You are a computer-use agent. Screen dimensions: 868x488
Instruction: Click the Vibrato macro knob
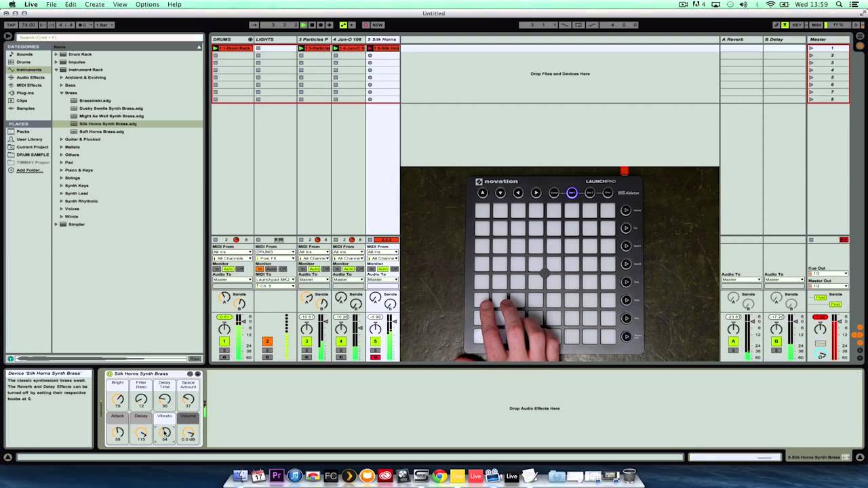click(165, 432)
